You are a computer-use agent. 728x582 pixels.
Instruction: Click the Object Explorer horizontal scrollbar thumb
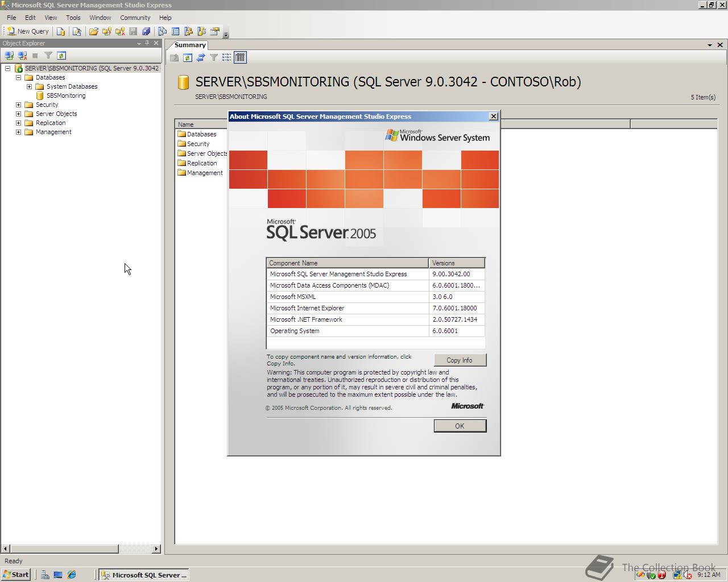64,548
